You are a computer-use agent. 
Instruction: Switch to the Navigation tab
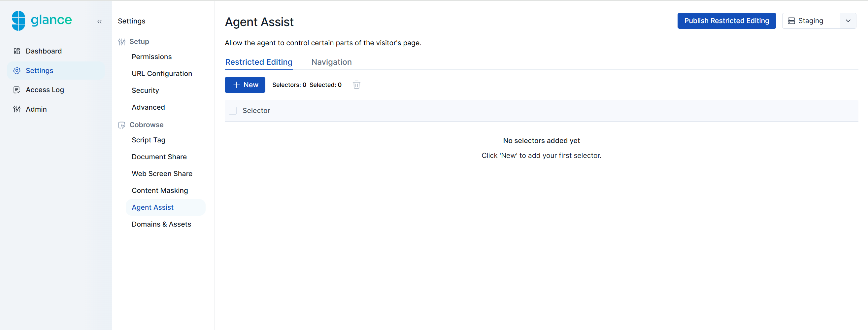coord(331,62)
